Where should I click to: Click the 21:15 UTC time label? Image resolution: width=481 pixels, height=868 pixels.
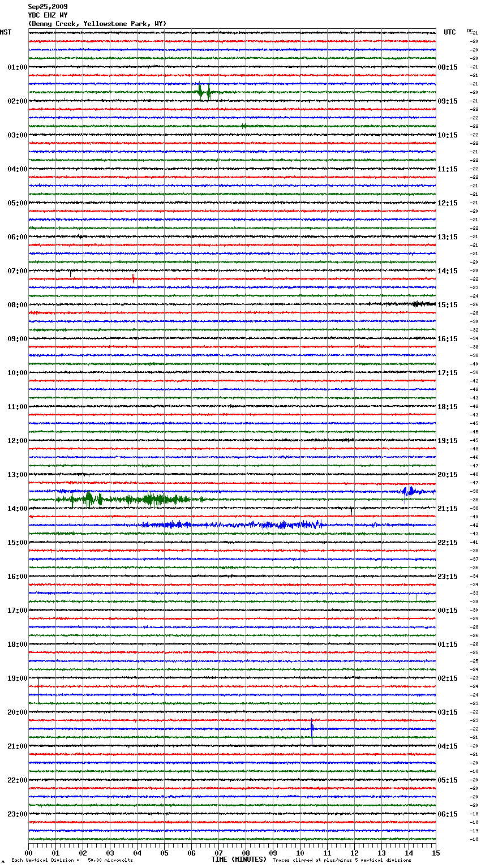[x=448, y=509]
